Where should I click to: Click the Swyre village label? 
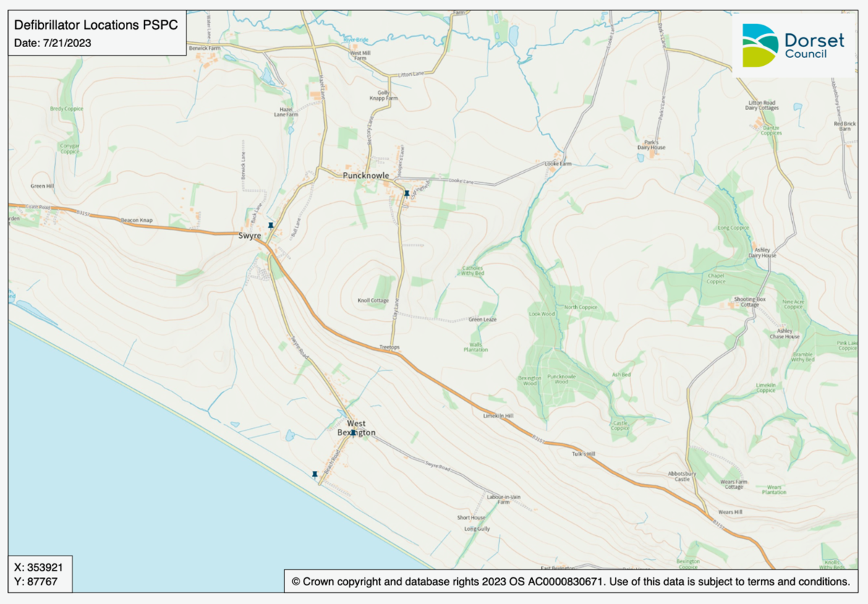pos(250,236)
